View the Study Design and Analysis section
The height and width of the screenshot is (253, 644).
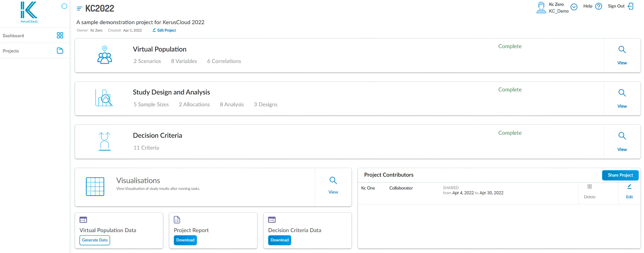click(x=622, y=106)
